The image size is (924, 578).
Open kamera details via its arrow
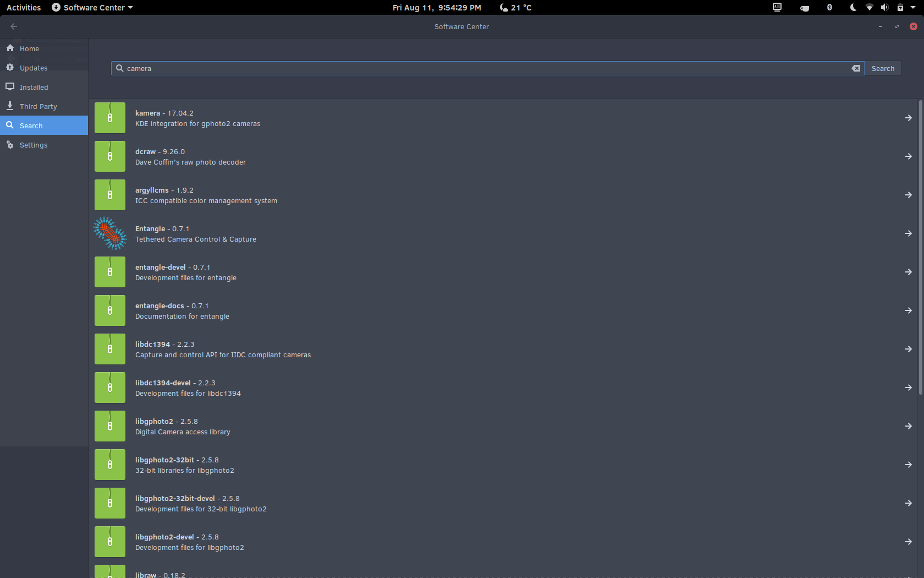click(x=909, y=118)
